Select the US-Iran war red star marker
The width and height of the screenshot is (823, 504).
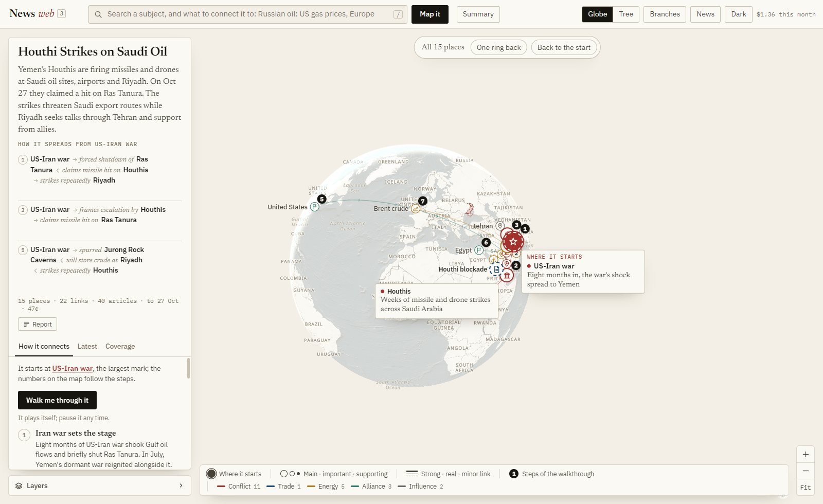(x=513, y=241)
